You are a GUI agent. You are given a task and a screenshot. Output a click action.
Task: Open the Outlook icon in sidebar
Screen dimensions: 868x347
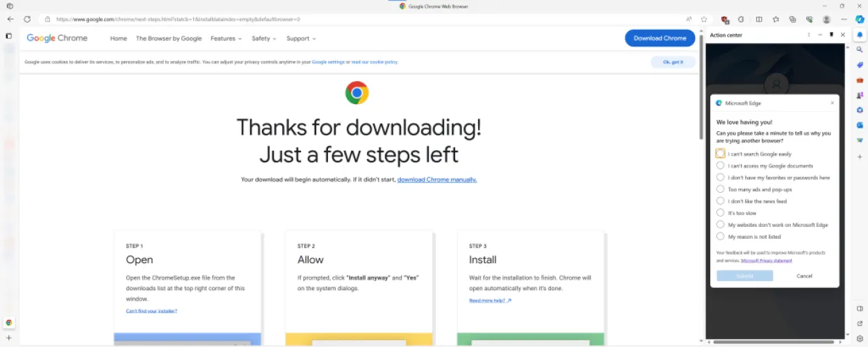(860, 125)
